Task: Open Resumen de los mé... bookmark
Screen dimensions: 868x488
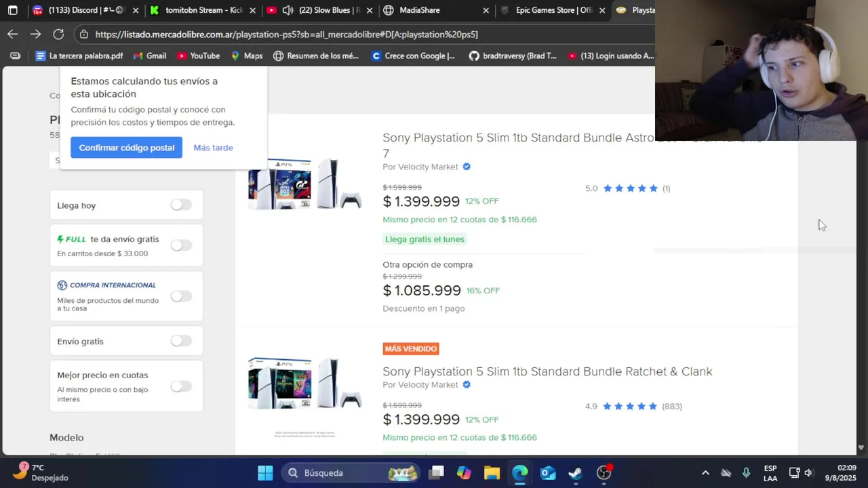Action: 316,56
